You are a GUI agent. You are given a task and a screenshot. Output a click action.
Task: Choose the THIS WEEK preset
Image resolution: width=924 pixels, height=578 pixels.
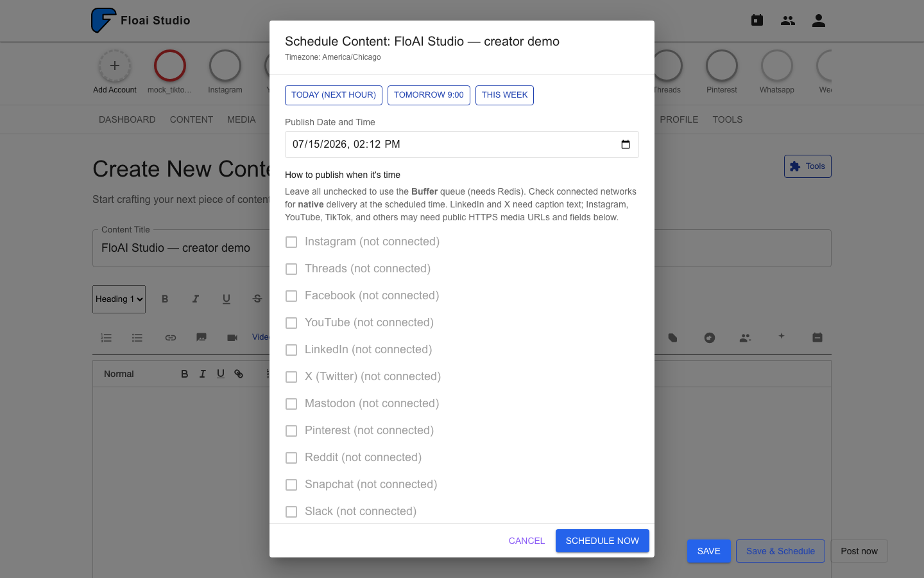pos(504,95)
